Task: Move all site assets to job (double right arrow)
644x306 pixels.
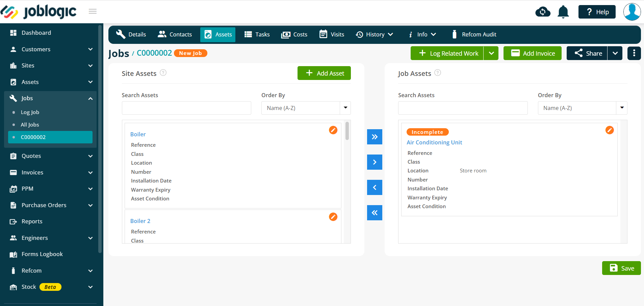Action: click(375, 137)
